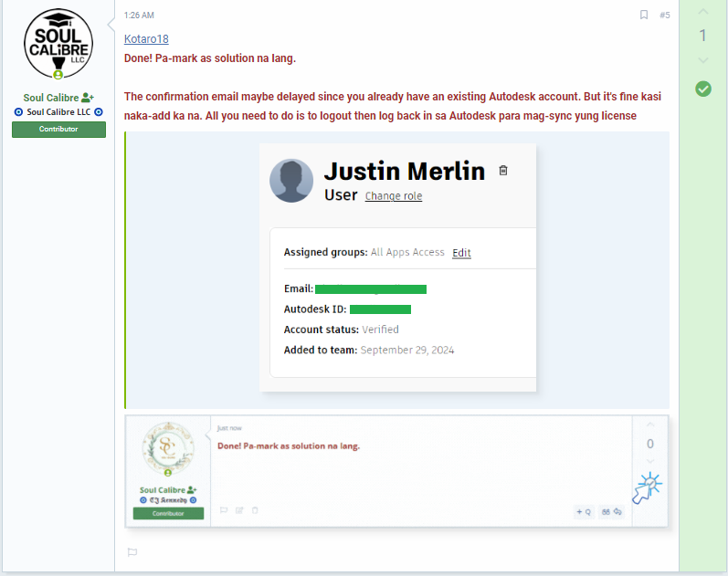Viewport: 728px width, 576px height.
Task: Click Justin Merlin's silhouette profile picture
Action: [291, 181]
